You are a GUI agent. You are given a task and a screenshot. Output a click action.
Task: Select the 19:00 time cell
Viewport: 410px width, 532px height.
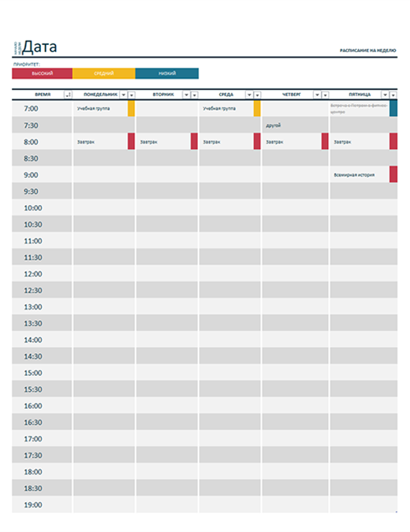[x=42, y=505]
